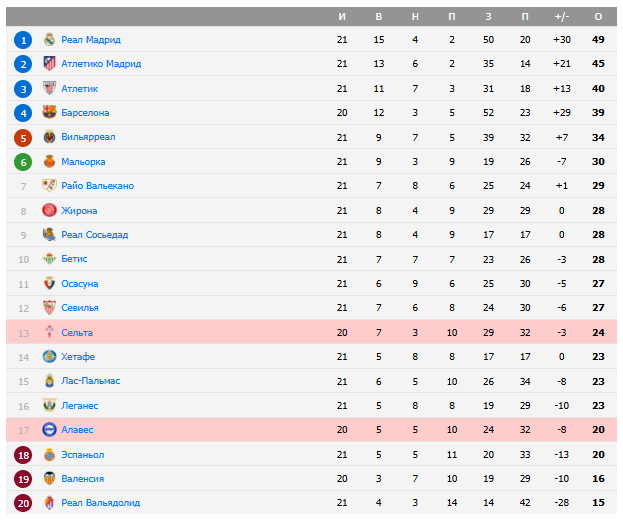
Task: Click the Mallorca club crest icon
Action: point(49,162)
